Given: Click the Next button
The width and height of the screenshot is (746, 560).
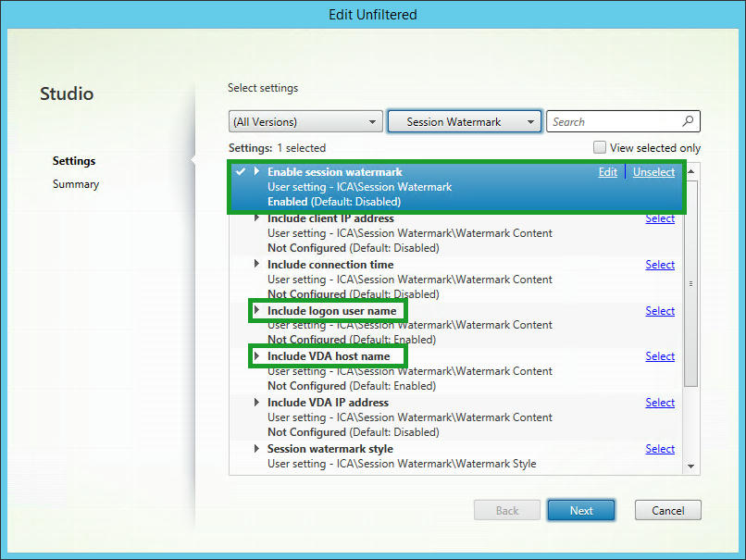Looking at the screenshot, I should click(581, 510).
